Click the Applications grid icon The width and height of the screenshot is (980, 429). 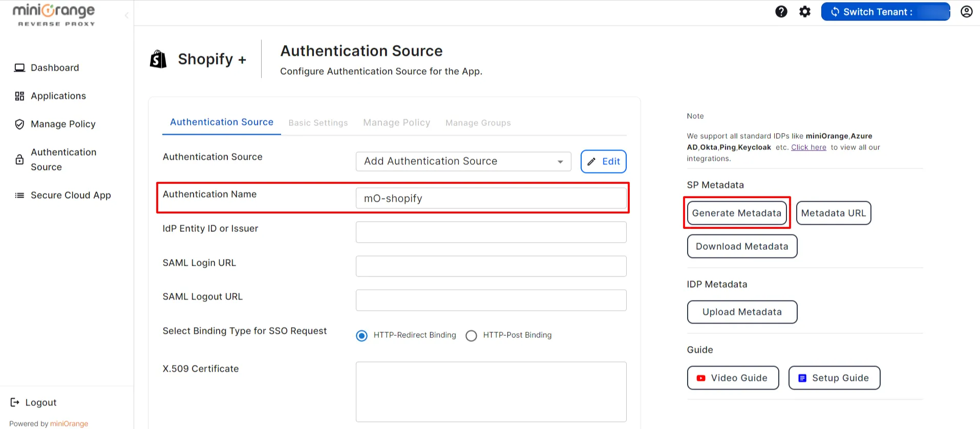coord(19,96)
